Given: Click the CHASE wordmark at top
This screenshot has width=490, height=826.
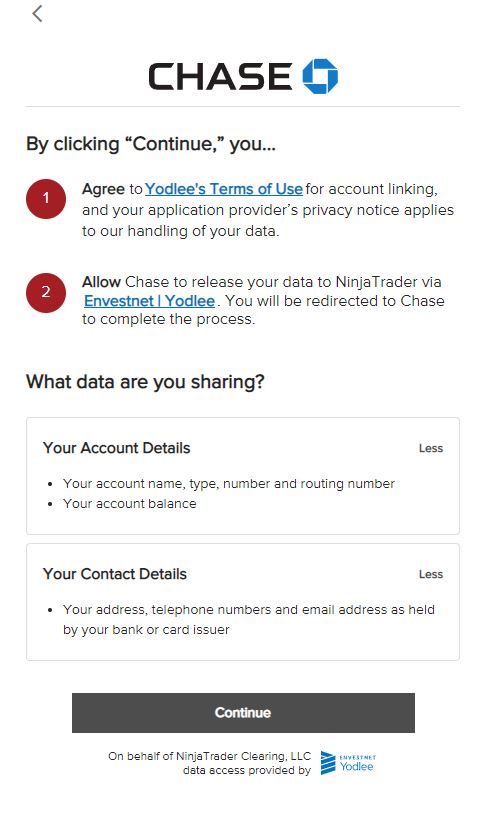Looking at the screenshot, I should click(220, 76).
